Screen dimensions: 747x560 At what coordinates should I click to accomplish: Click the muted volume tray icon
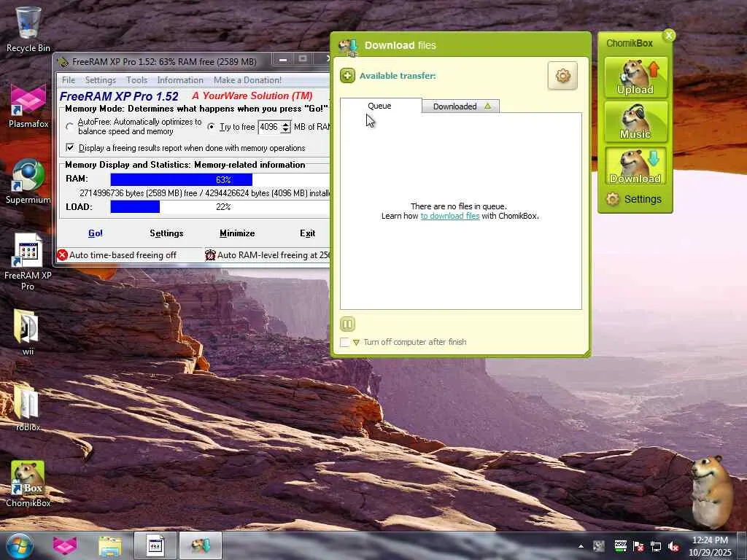click(673, 546)
